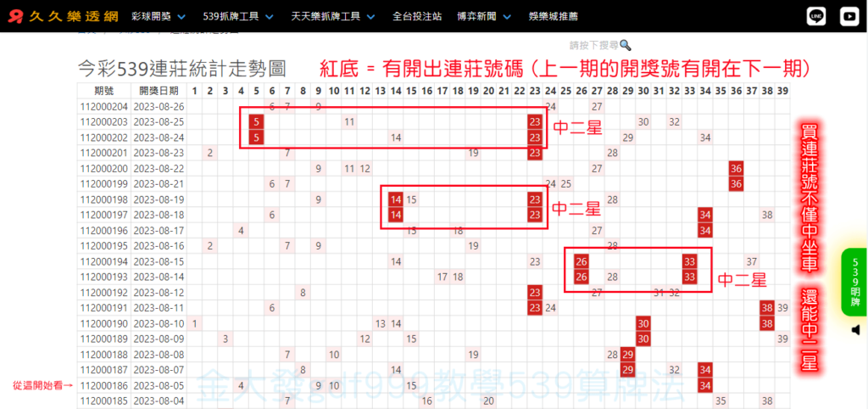
Task: Click the date 2023-08-04
Action: [159, 401]
